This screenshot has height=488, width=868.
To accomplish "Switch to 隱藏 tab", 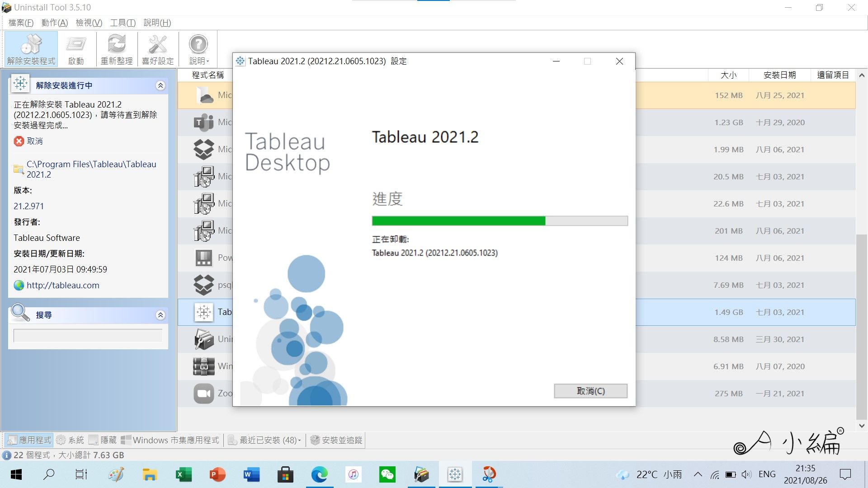I will coord(103,440).
